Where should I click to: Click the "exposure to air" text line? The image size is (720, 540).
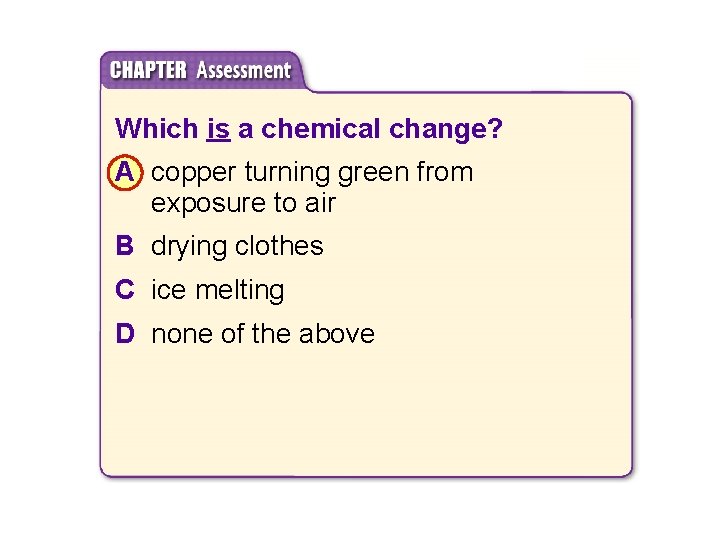coord(243,203)
